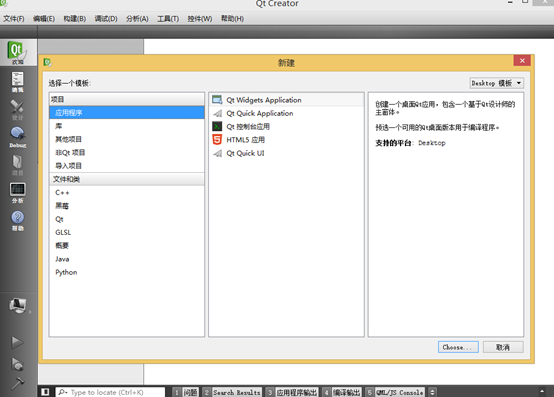Image resolution: width=554 pixels, height=397 pixels.
Task: Open the 编辑(E) menu
Action: 44,19
